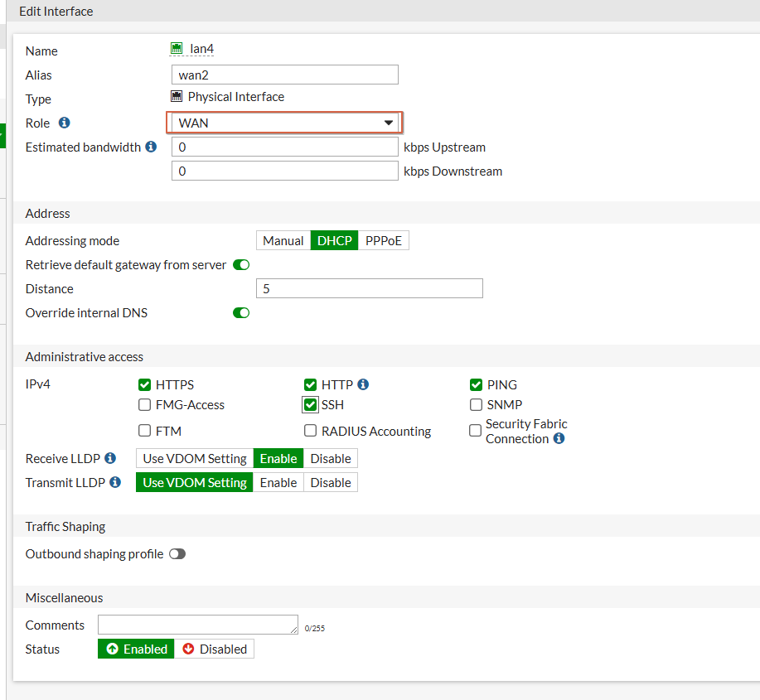
Task: Select PPPoE addressing mode
Action: [384, 240]
